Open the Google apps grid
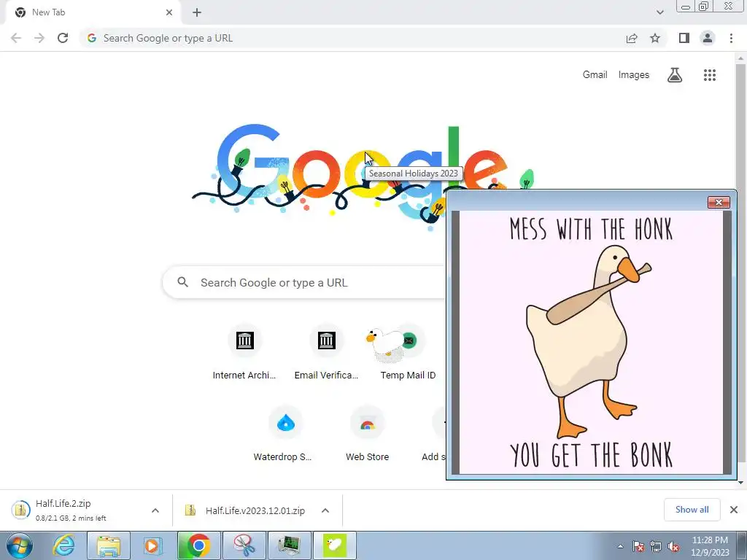 pos(710,75)
